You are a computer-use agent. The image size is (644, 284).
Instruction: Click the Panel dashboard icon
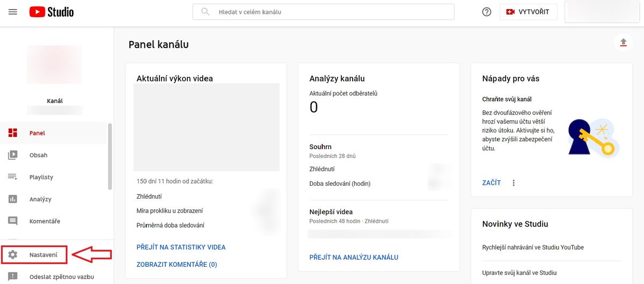point(13,133)
